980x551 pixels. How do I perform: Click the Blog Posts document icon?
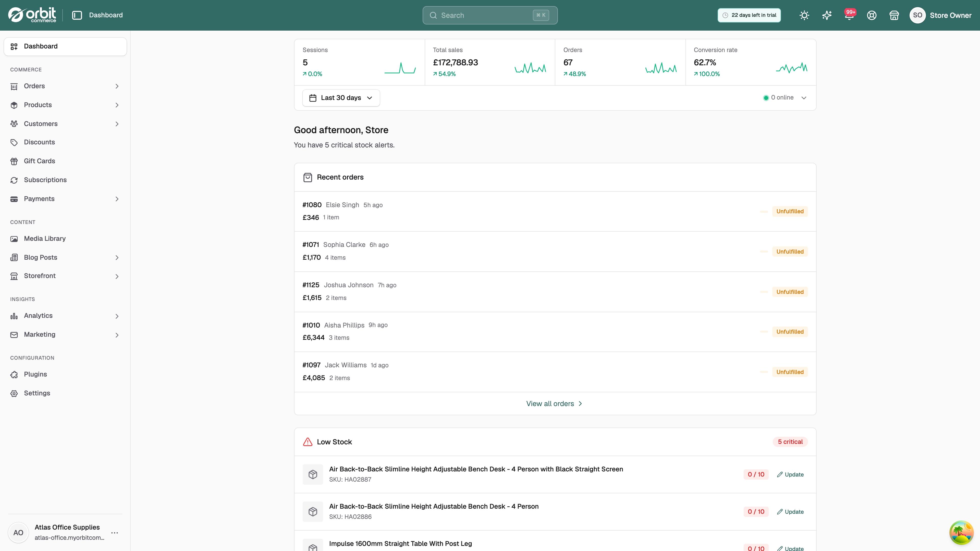click(x=14, y=257)
